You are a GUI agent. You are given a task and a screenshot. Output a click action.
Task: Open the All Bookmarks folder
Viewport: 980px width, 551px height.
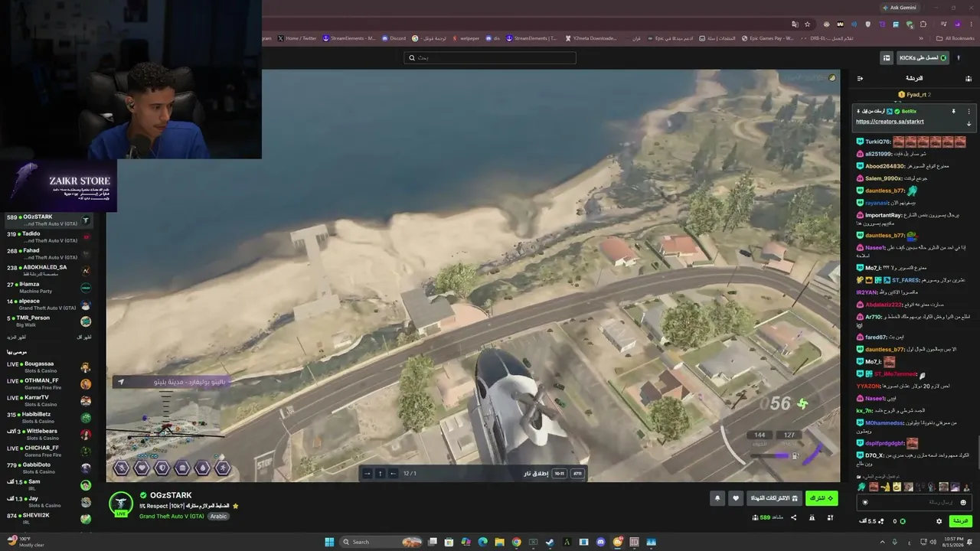pos(955,38)
